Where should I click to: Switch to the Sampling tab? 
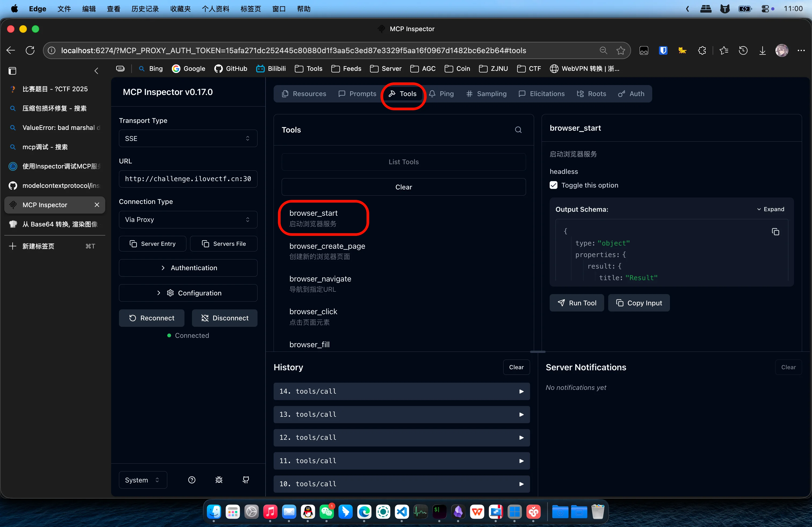(x=486, y=94)
